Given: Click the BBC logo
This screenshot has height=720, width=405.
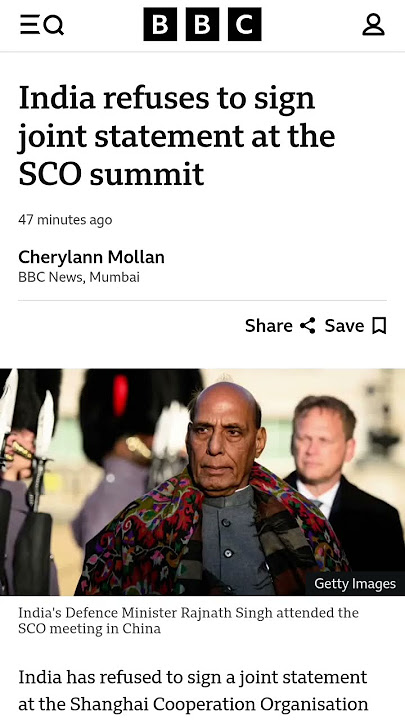Looking at the screenshot, I should pyautogui.click(x=202, y=24).
